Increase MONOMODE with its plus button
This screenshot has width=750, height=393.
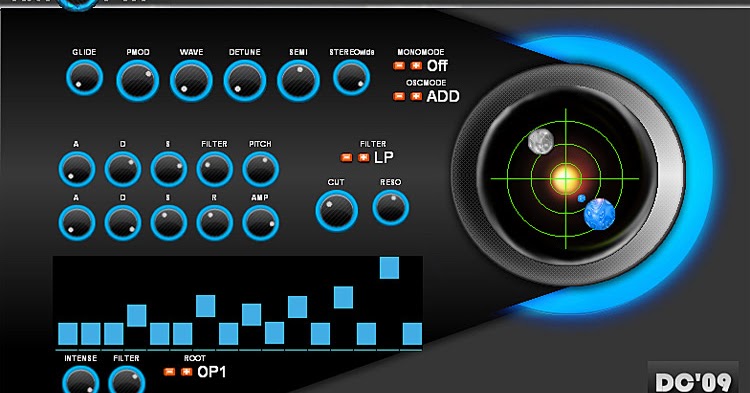coord(416,66)
